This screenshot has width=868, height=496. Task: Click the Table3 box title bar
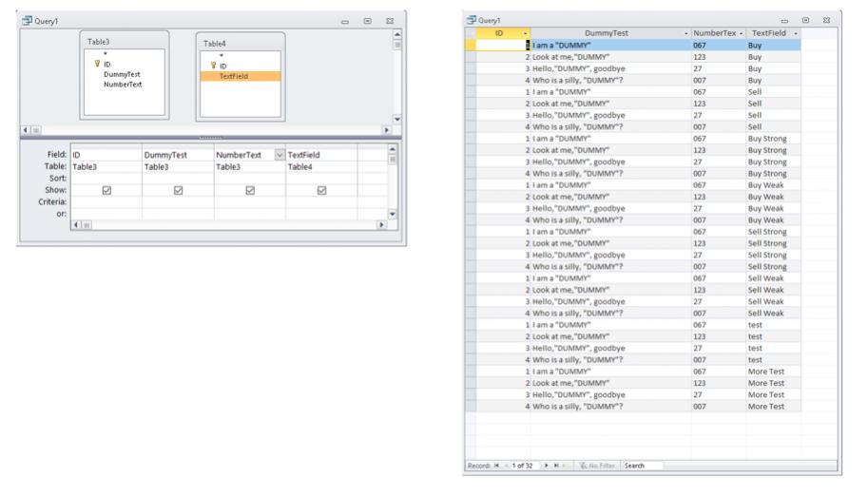(125, 42)
